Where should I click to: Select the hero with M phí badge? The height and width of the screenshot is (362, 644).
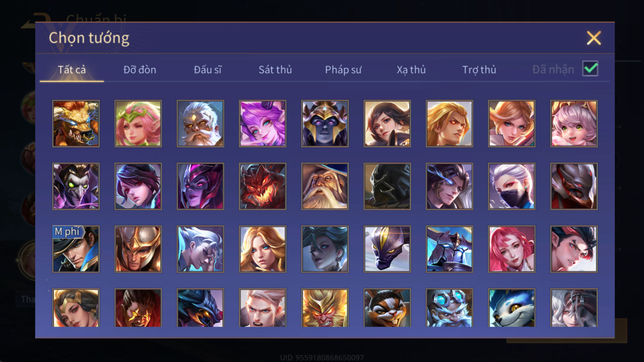[x=76, y=249]
